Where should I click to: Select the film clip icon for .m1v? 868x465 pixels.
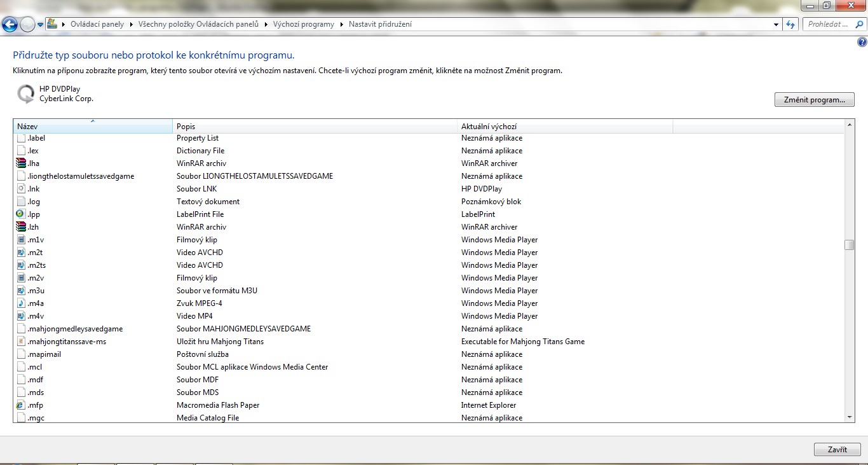tap(20, 240)
